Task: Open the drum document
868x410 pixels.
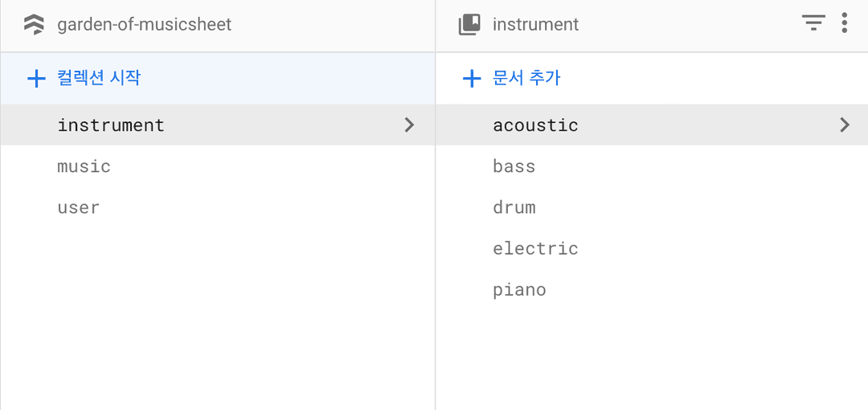Action: 514,207
